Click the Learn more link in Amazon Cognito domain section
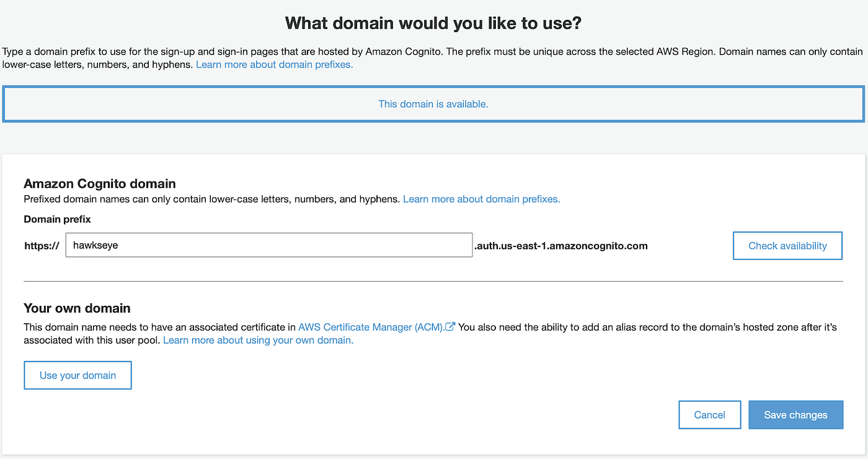868x459 pixels. 482,198
